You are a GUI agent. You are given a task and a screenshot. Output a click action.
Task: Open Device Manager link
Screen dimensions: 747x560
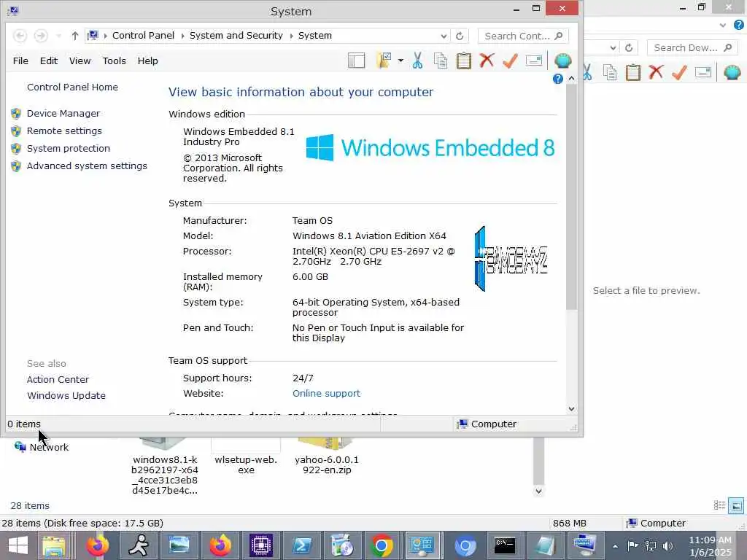click(63, 113)
